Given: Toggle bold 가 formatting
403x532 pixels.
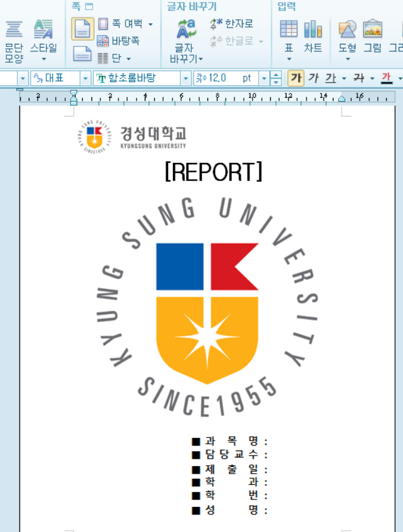Looking at the screenshot, I should 296,78.
